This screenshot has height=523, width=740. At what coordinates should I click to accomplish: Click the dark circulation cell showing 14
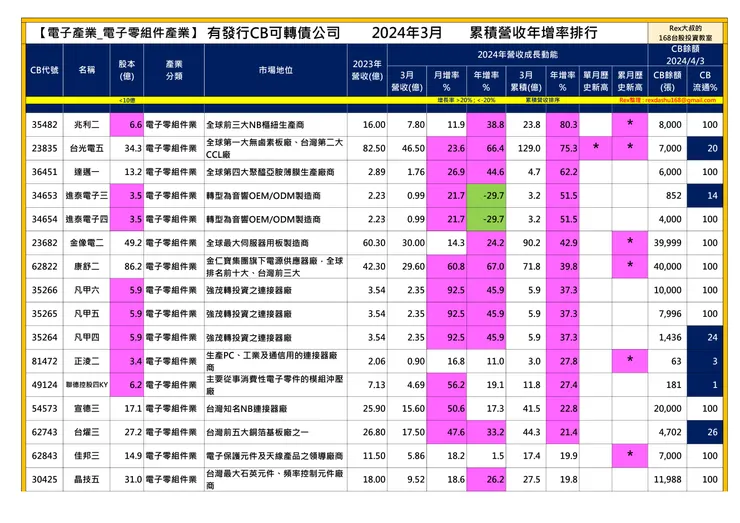pyautogui.click(x=705, y=195)
